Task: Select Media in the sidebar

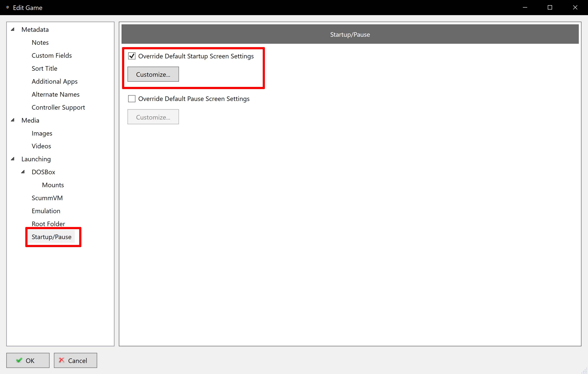Action: click(30, 120)
